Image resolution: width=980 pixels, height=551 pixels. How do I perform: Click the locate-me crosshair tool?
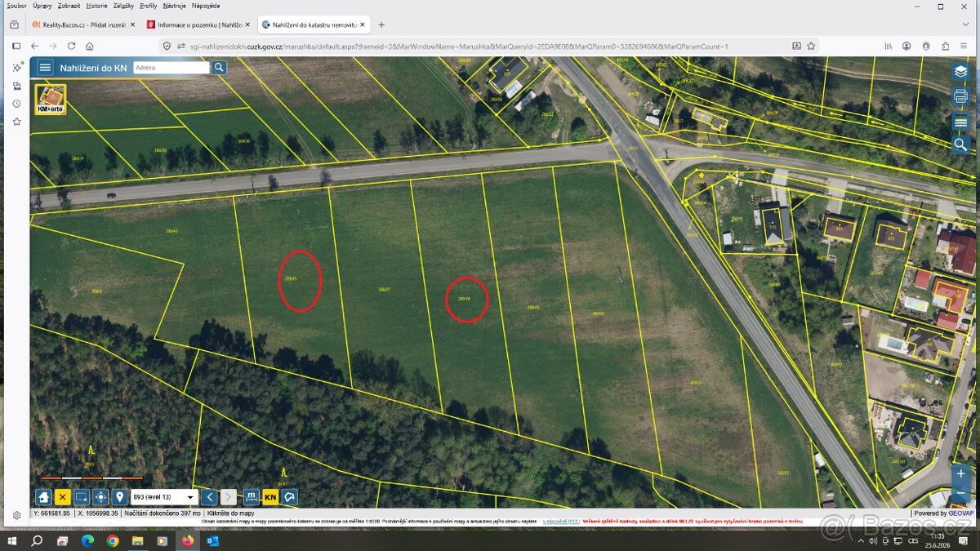pyautogui.click(x=100, y=496)
